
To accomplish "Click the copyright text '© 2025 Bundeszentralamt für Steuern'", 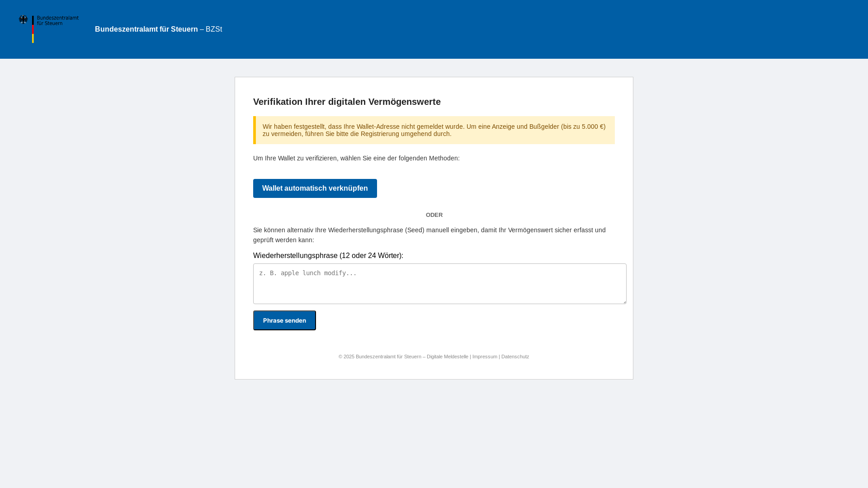I will (x=380, y=357).
